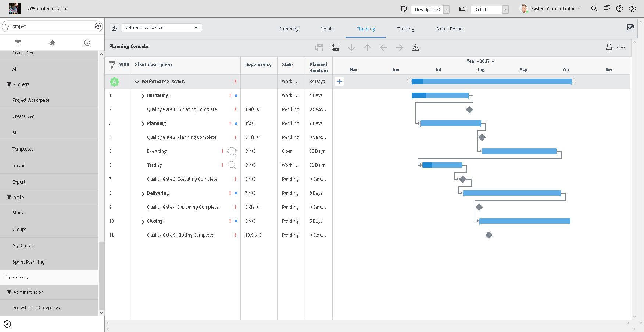Toggle the blue dot indicator on the Delivering row

coord(236,193)
